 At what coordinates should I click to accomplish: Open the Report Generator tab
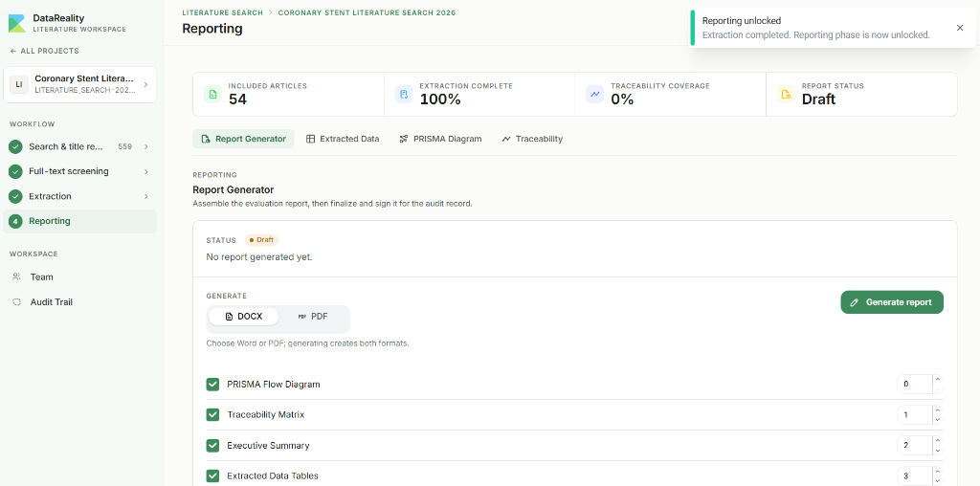[x=243, y=139]
